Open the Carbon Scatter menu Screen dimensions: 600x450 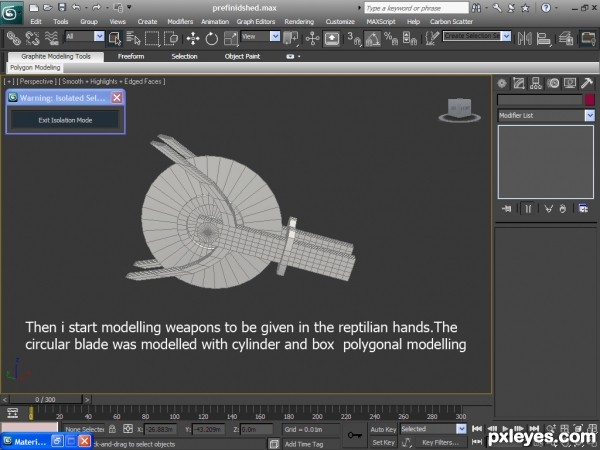coord(451,21)
